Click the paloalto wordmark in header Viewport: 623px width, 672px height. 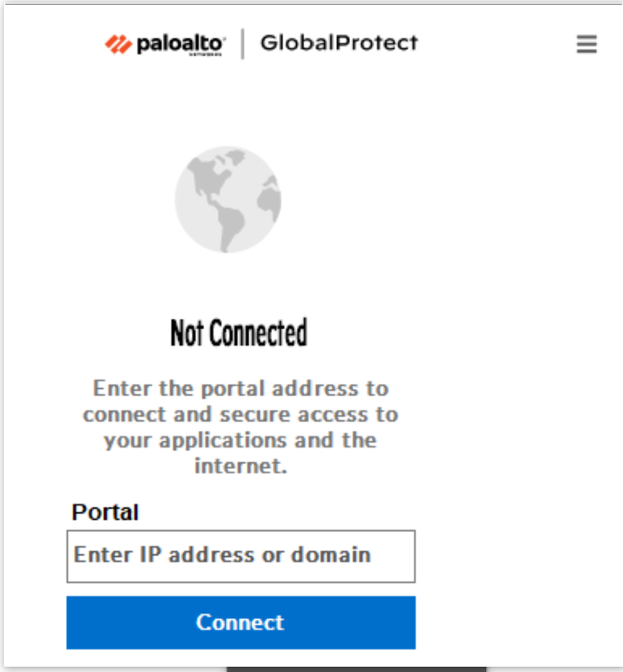pyautogui.click(x=181, y=45)
